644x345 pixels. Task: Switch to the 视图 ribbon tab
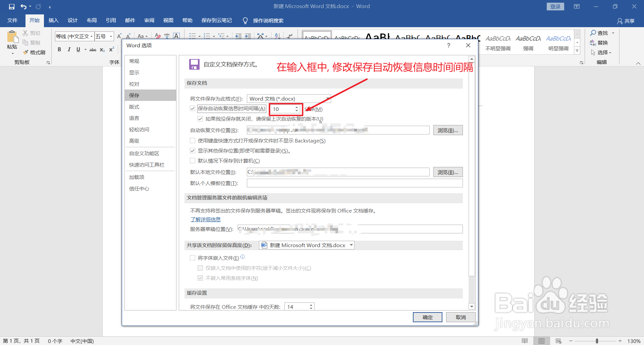tap(168, 20)
